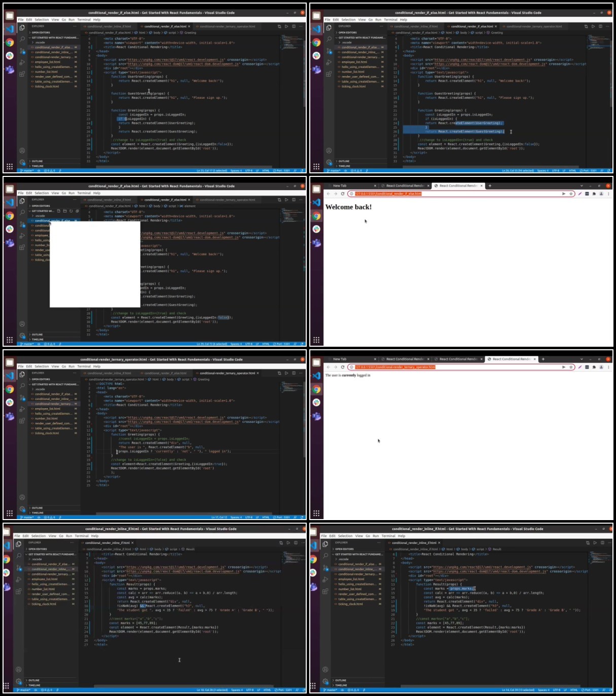The image size is (616, 696).
Task: Expand OUTLINE section in ternary_operator VS Code
Action: [x=53, y=508]
